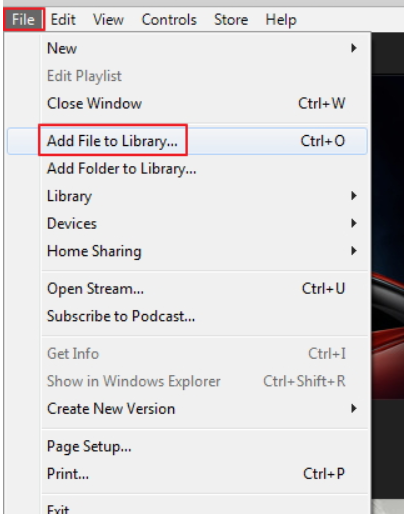Expand the New submenu arrow
Screen dimensions: 406x517
tap(354, 48)
